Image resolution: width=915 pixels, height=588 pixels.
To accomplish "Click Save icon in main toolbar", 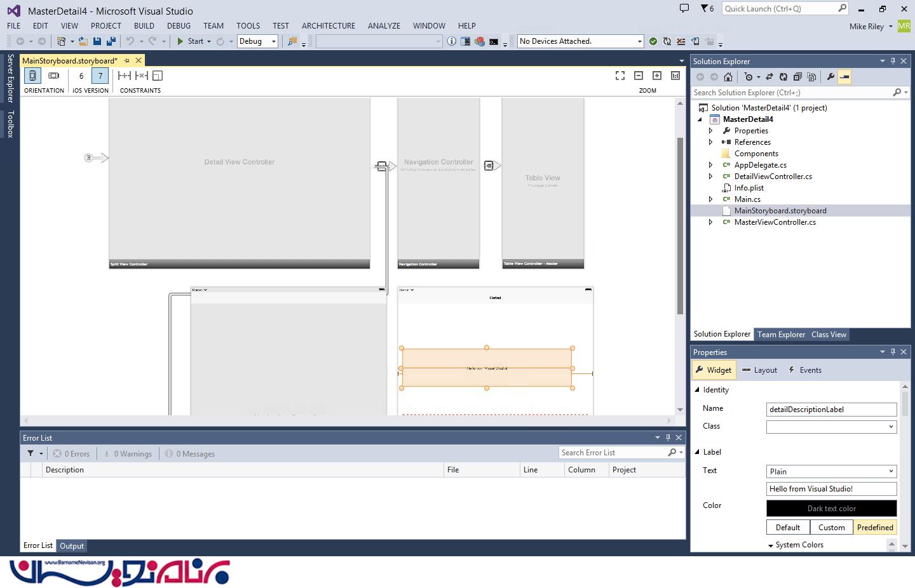I will click(97, 41).
